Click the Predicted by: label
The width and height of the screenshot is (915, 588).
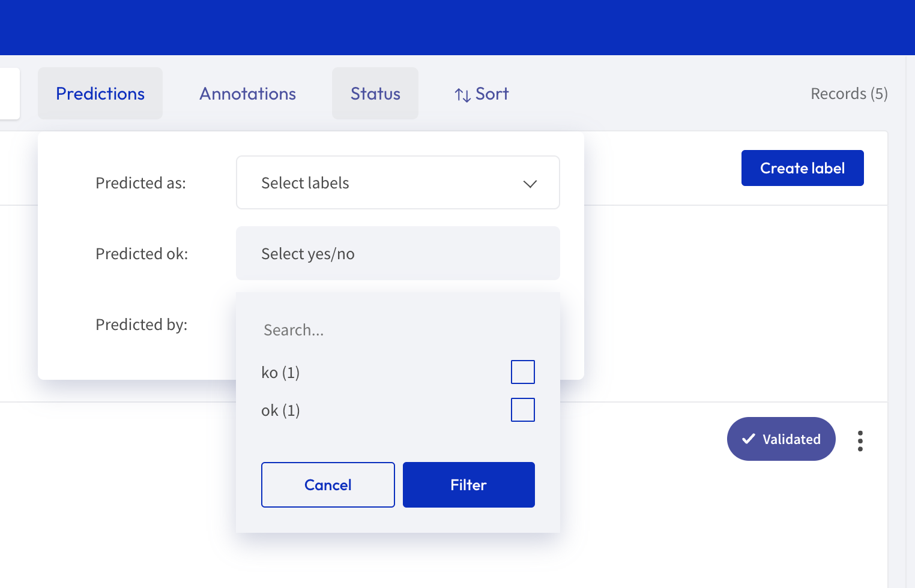141,325
